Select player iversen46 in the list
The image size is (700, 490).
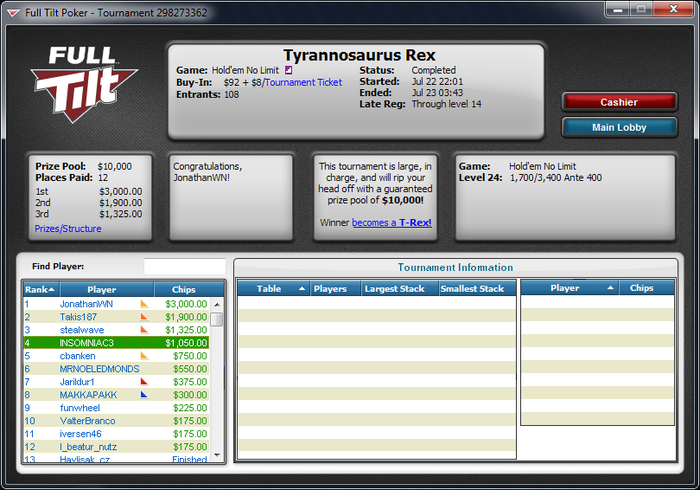point(116,433)
